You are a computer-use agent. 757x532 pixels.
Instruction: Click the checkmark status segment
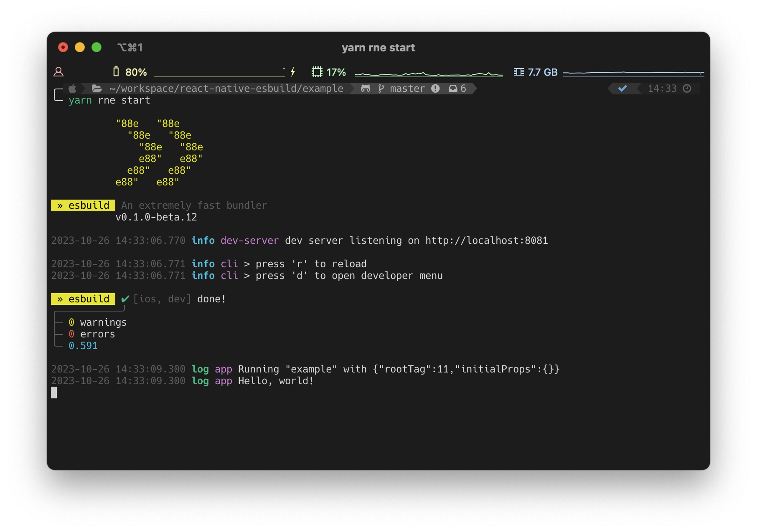[623, 88]
